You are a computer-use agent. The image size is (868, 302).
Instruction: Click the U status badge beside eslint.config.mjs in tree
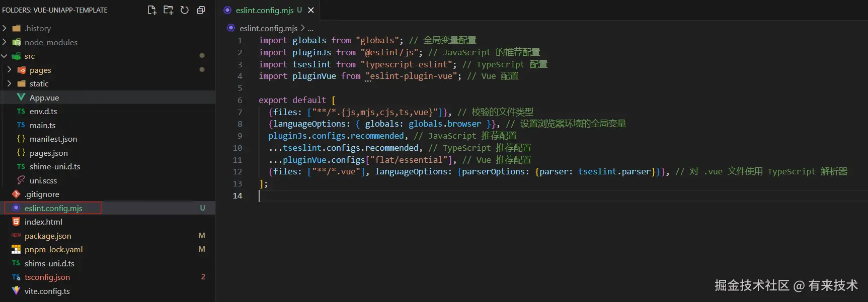tap(202, 208)
